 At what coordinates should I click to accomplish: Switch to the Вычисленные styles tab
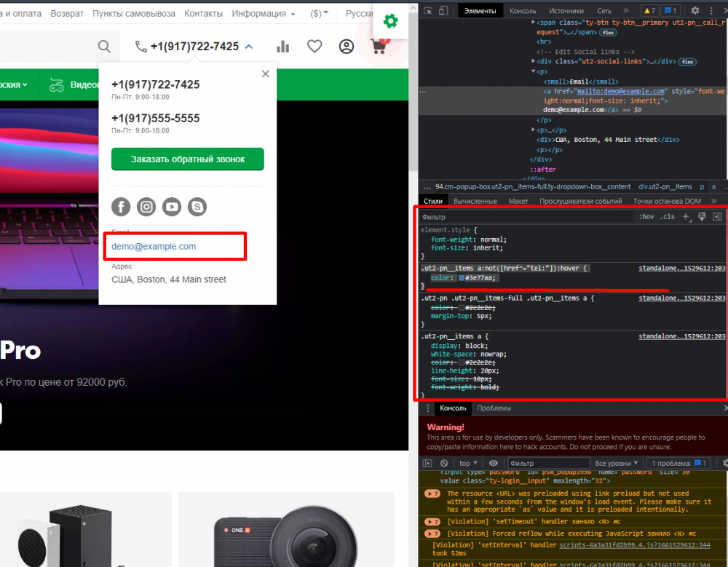coord(475,201)
